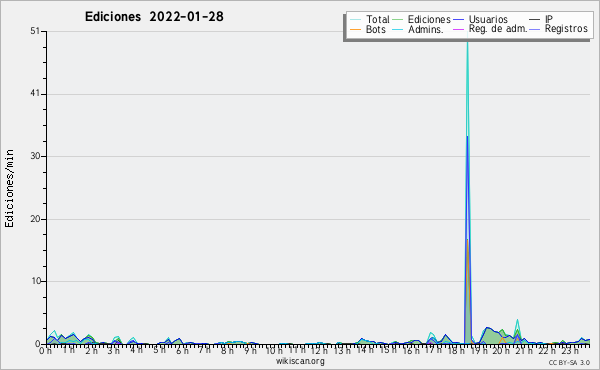Viewport: 600px width, 370px height.
Task: Click the x-axis label '4 h'
Action: 136,351
